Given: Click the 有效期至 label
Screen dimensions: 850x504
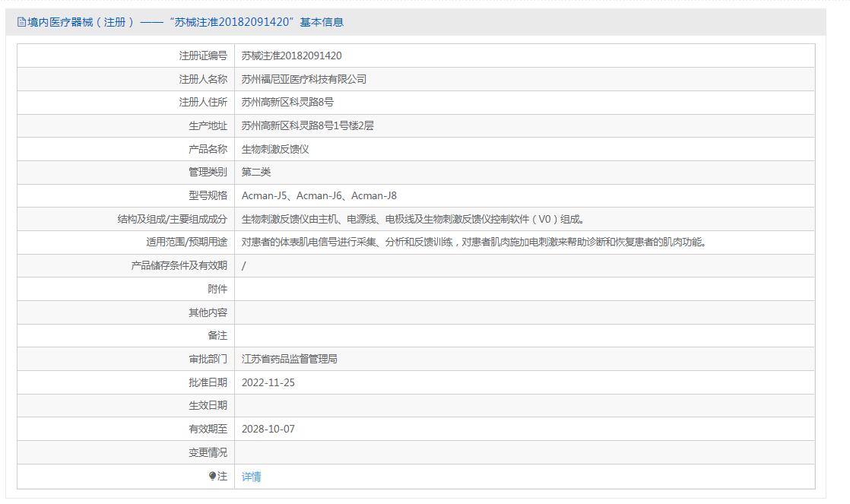Looking at the screenshot, I should coord(208,430).
